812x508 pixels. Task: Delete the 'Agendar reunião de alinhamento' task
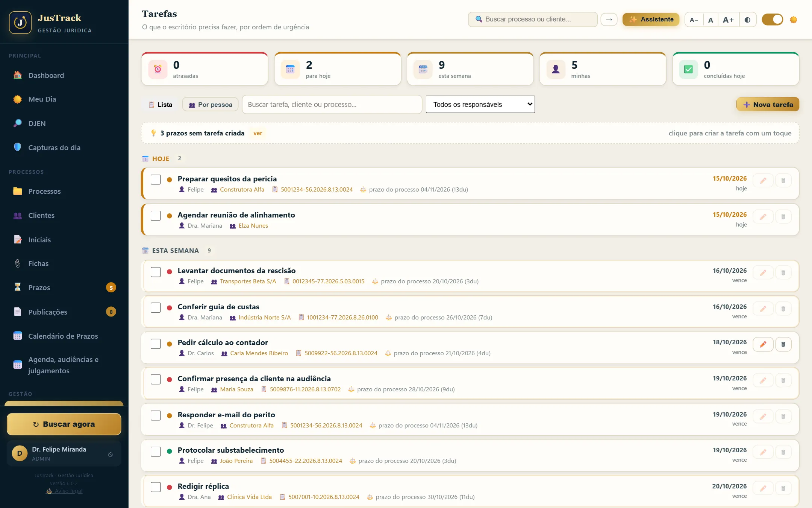pos(783,217)
